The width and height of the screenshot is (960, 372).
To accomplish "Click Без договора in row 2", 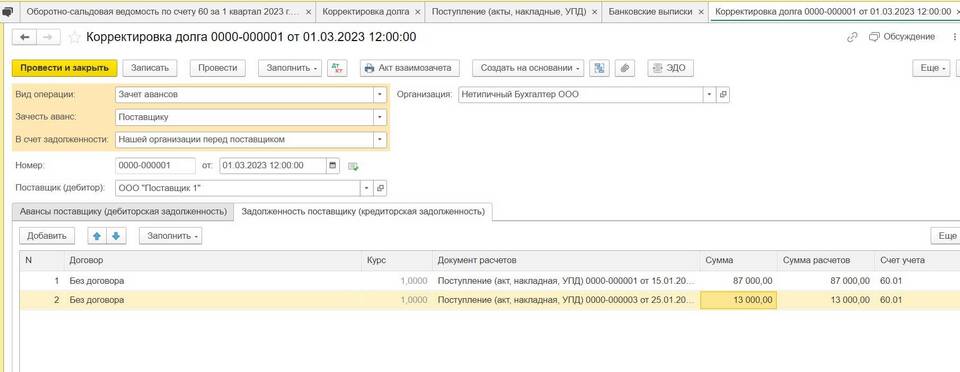I will (97, 300).
